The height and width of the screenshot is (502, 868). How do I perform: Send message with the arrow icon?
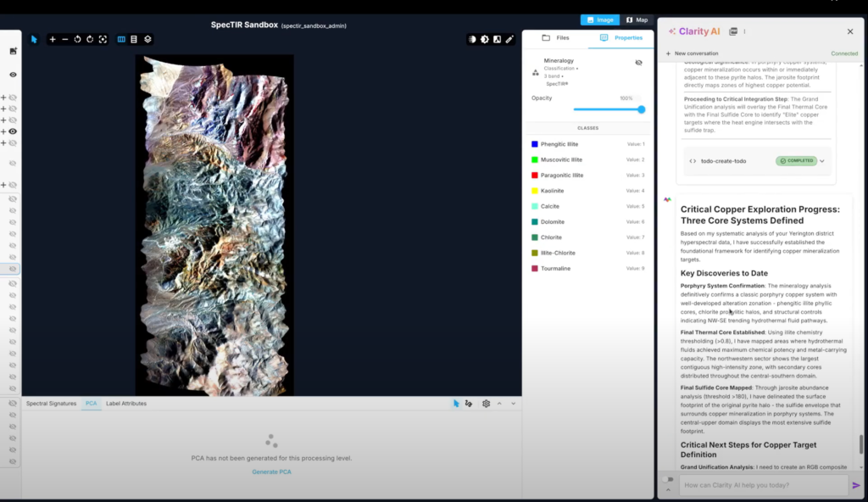click(856, 485)
